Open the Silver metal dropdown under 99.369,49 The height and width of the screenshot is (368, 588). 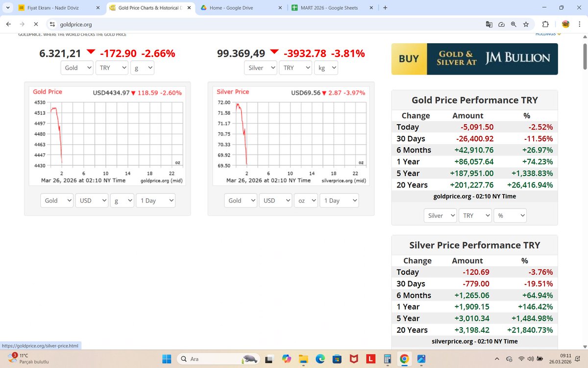click(x=261, y=68)
